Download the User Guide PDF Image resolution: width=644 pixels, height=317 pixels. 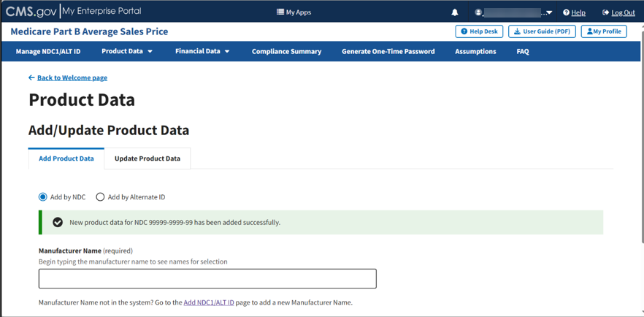[542, 31]
